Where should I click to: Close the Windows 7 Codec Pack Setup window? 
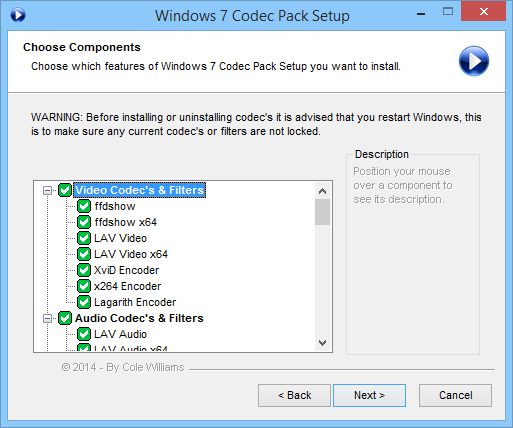coord(484,12)
